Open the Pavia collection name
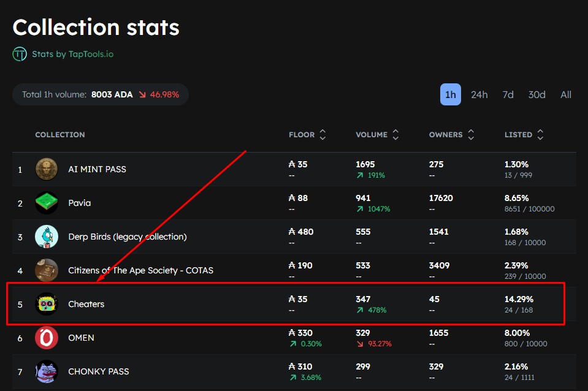588x391 pixels. pos(80,203)
